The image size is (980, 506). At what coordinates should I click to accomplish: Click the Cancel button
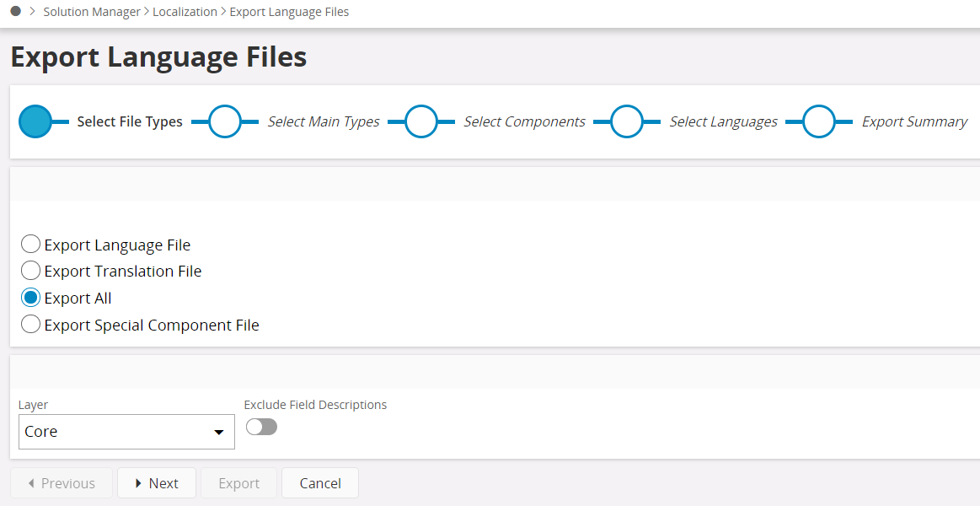320,483
